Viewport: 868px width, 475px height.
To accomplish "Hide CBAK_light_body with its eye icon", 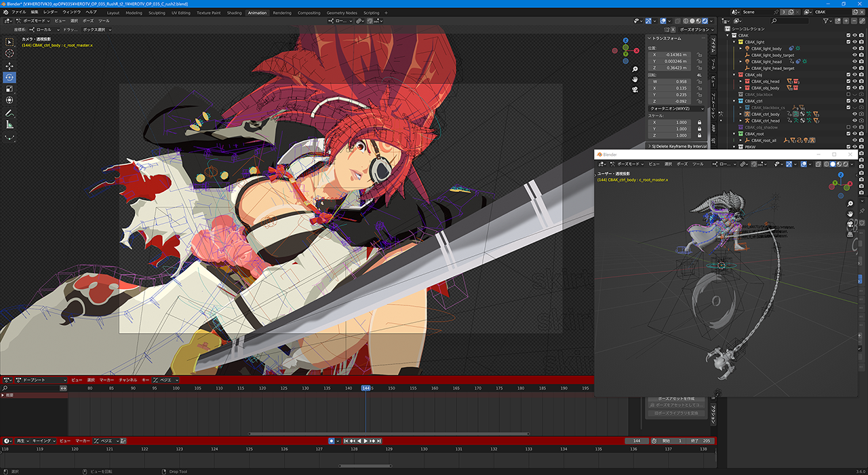I will pos(855,49).
